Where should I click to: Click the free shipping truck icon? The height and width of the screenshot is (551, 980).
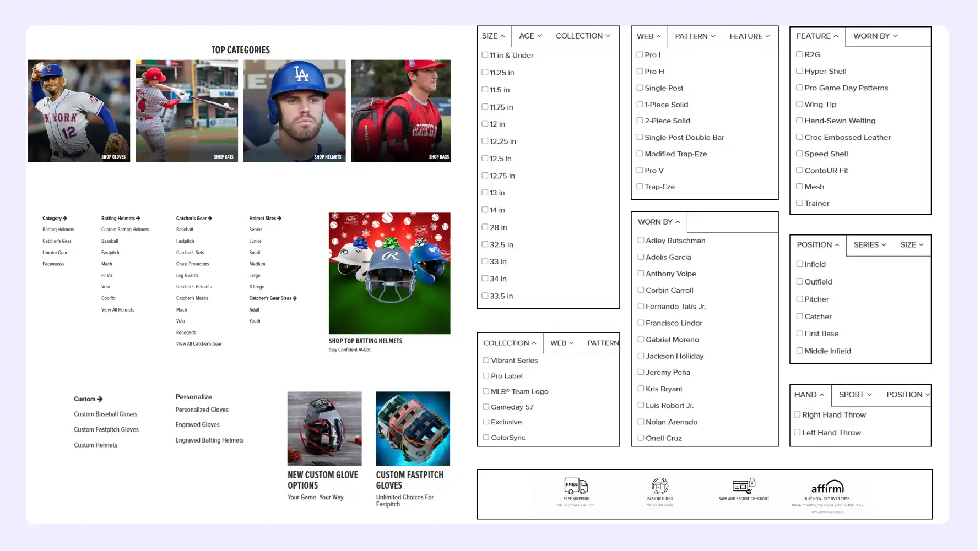tap(576, 486)
